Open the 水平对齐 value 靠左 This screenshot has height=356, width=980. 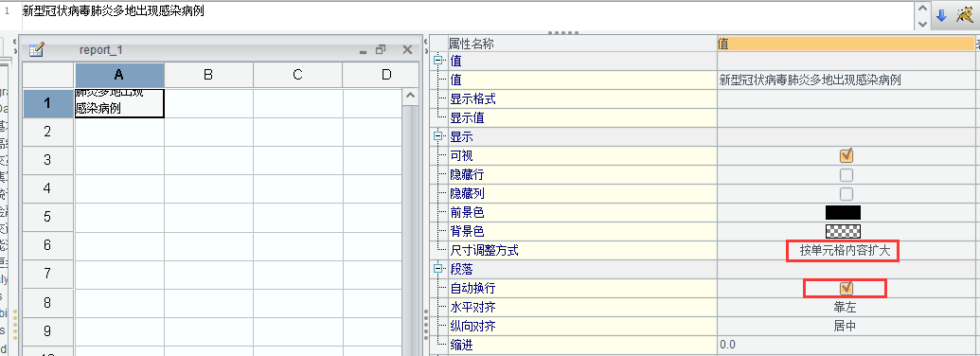pos(845,308)
